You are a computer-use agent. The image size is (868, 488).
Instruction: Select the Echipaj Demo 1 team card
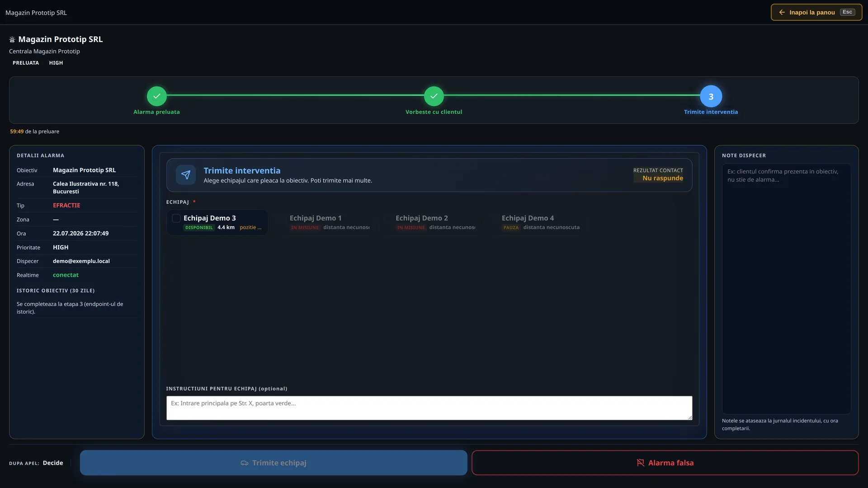[323, 222]
